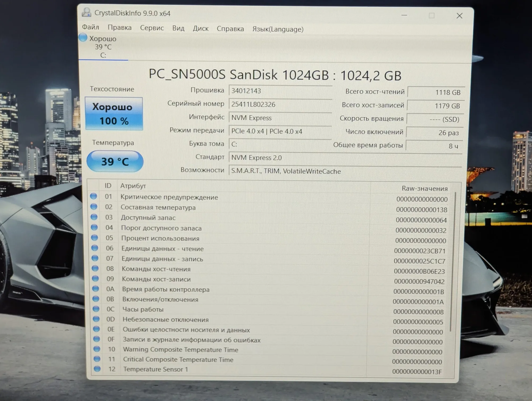The height and width of the screenshot is (401, 532).
Task: Minimize the CrystalDiskInfo window
Action: coord(404,15)
